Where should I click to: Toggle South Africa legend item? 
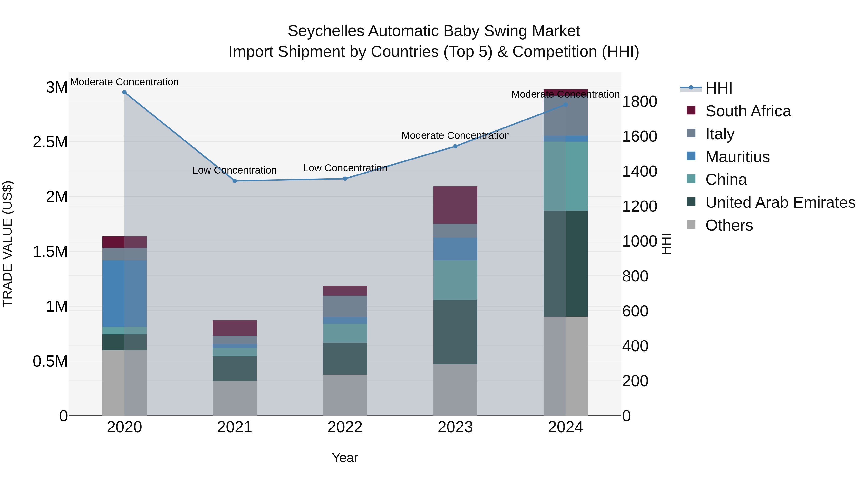(x=739, y=111)
